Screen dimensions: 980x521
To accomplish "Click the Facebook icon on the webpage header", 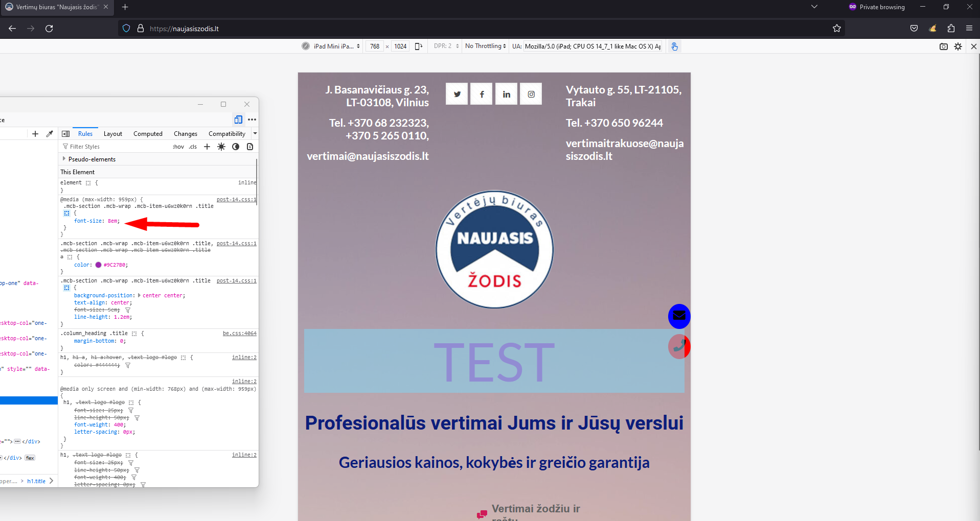I will pos(482,94).
